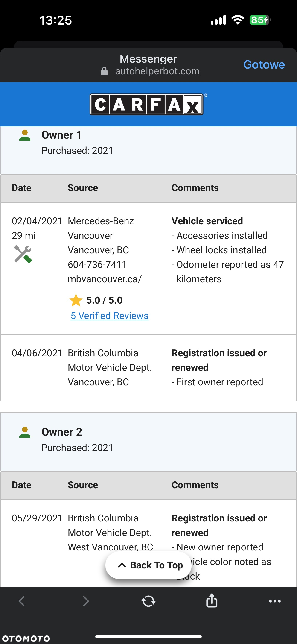Select the Owner 1 heading
297x644 pixels.
(x=61, y=135)
